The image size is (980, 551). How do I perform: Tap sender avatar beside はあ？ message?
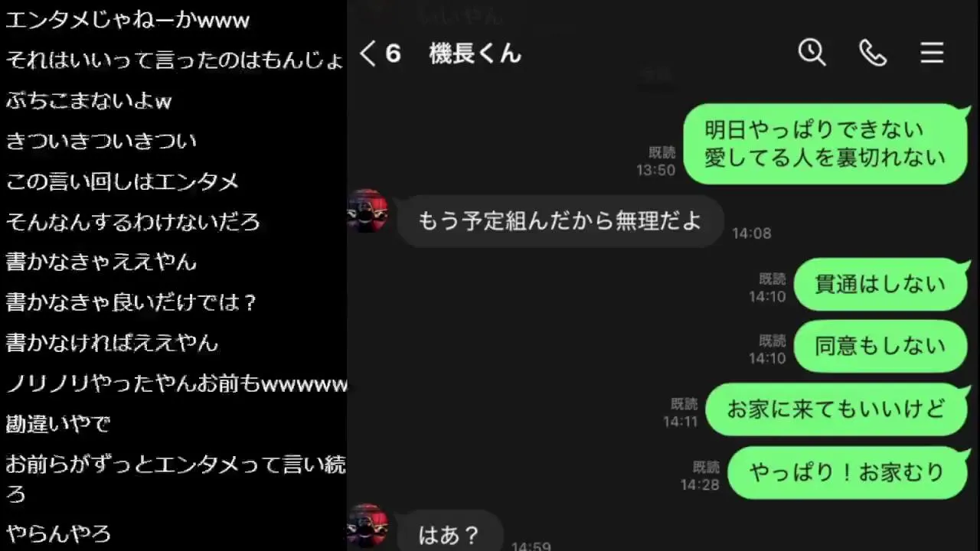368,526
